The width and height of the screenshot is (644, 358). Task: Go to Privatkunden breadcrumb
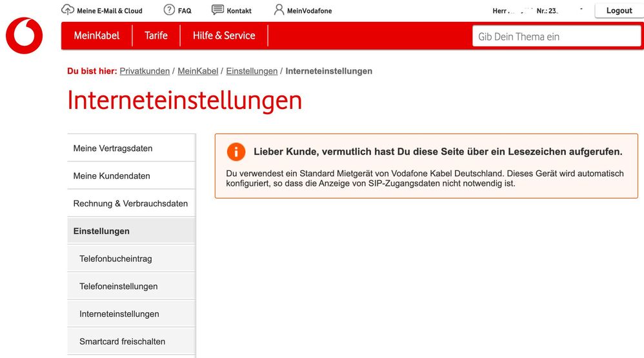tap(145, 71)
